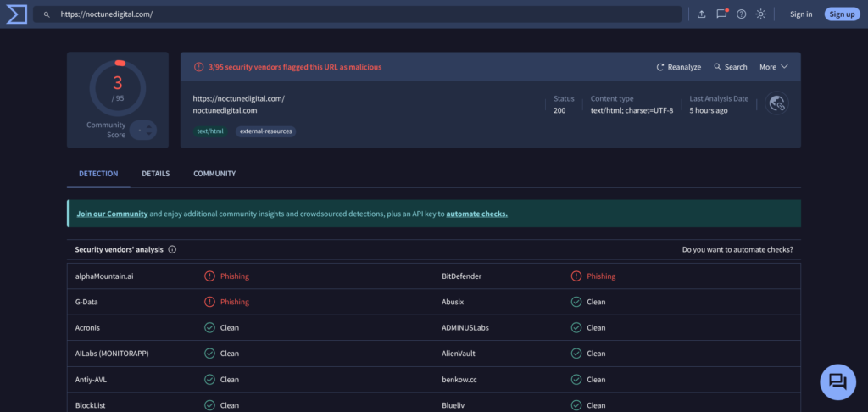Toggle the light/dark theme sun icon
This screenshot has height=412, width=868.
click(x=760, y=14)
